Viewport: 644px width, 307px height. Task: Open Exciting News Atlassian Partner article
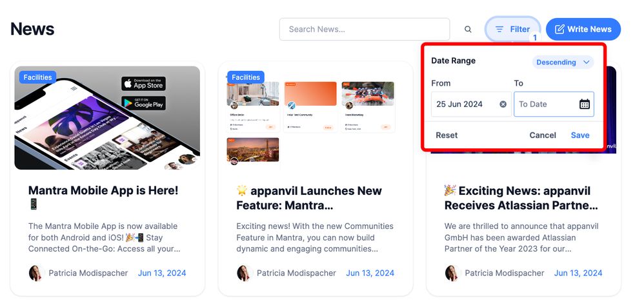pos(521,197)
